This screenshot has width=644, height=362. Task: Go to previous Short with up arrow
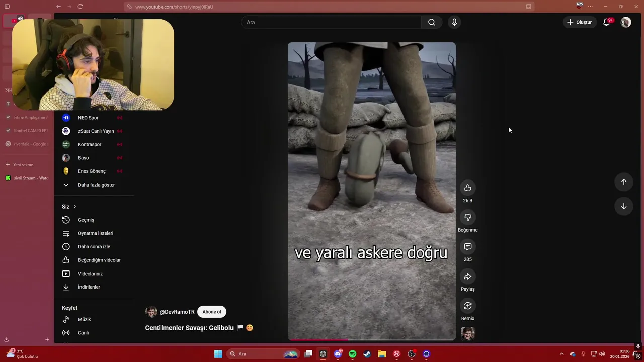623,182
